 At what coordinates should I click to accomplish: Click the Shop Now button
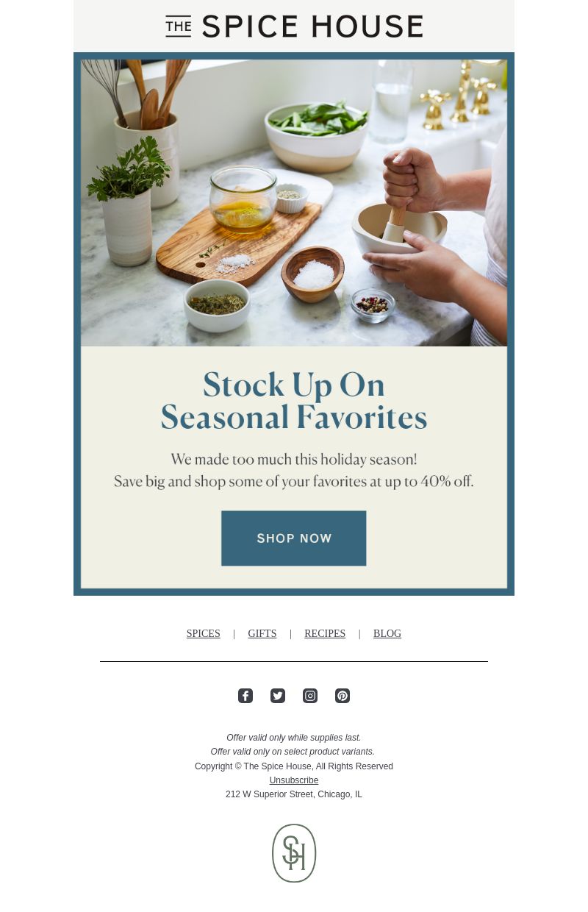294,538
